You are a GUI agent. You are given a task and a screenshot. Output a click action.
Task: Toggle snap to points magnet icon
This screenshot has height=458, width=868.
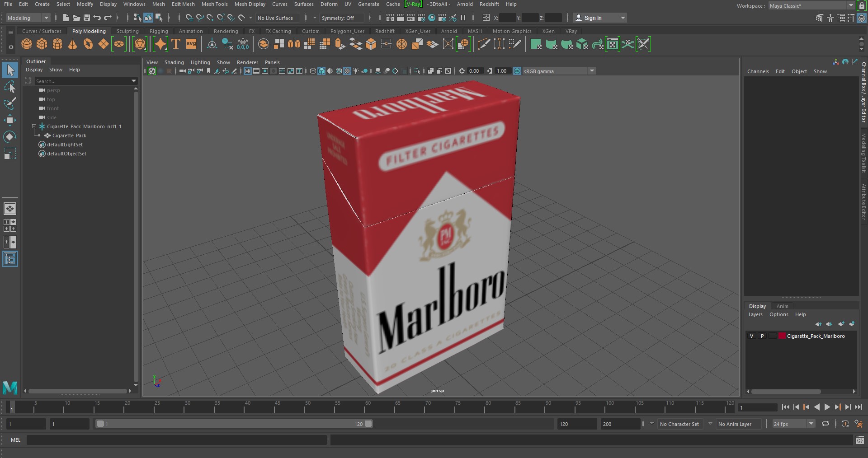point(210,18)
